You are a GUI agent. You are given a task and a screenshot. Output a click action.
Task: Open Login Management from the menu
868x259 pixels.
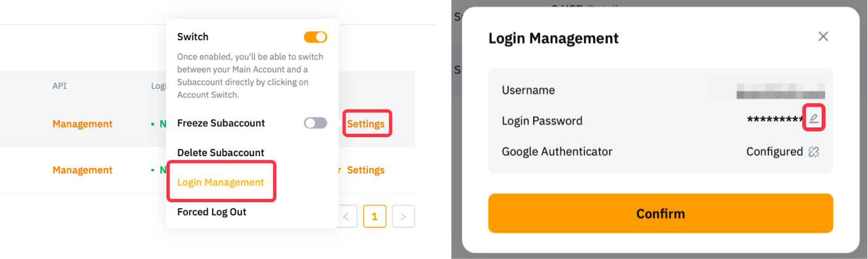pos(220,182)
